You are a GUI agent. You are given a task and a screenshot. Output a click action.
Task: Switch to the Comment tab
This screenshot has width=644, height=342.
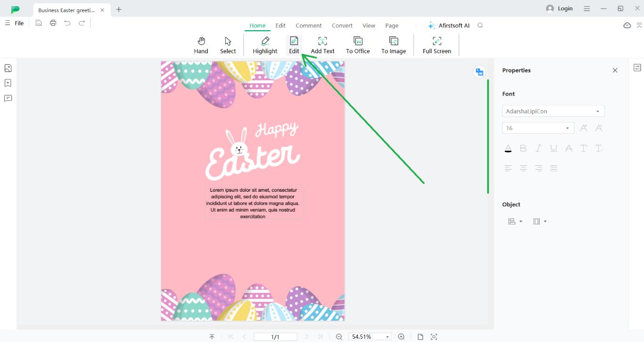[x=309, y=25]
